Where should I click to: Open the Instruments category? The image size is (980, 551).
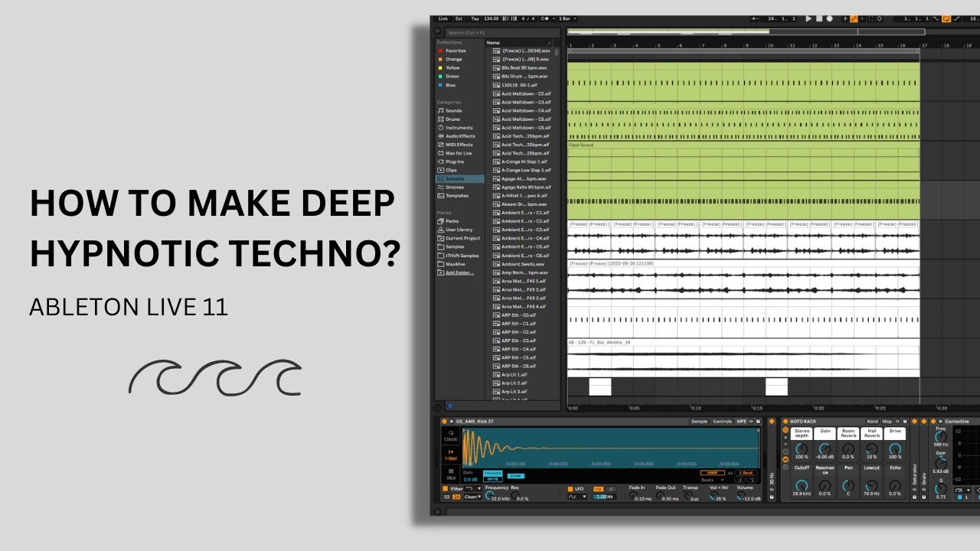pos(459,128)
